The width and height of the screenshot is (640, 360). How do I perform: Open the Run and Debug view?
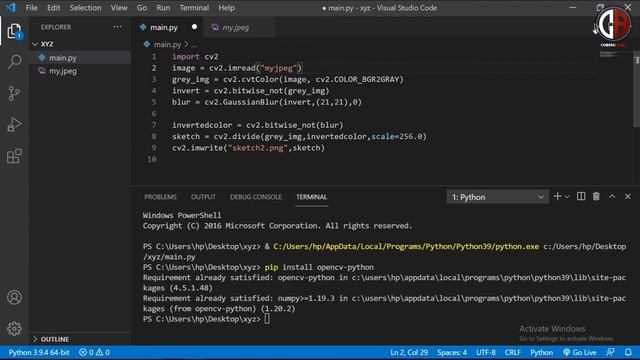(x=14, y=124)
